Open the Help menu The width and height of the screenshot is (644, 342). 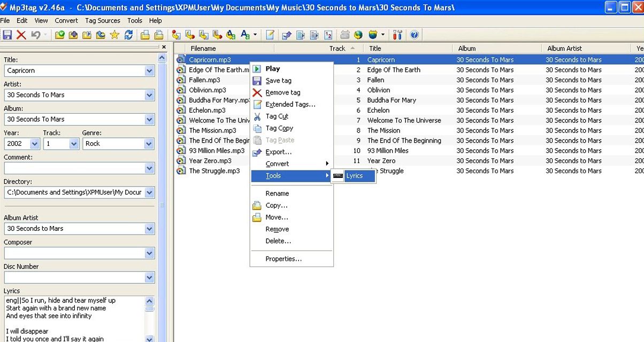pyautogui.click(x=156, y=20)
